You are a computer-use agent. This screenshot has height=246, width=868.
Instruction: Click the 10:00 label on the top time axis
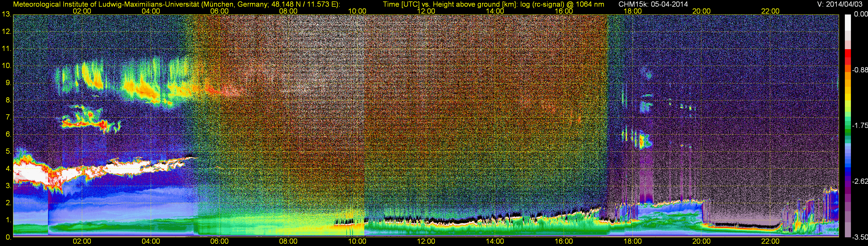357,11
